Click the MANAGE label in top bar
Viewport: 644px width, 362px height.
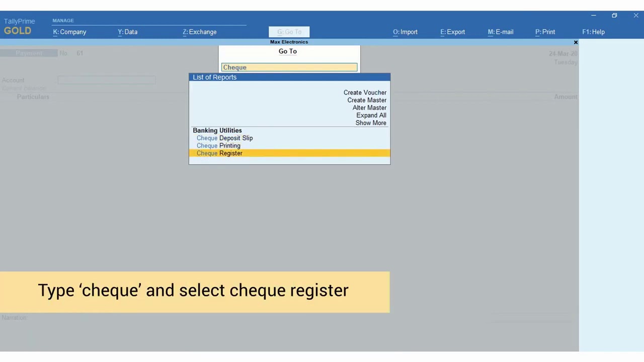coord(63,21)
